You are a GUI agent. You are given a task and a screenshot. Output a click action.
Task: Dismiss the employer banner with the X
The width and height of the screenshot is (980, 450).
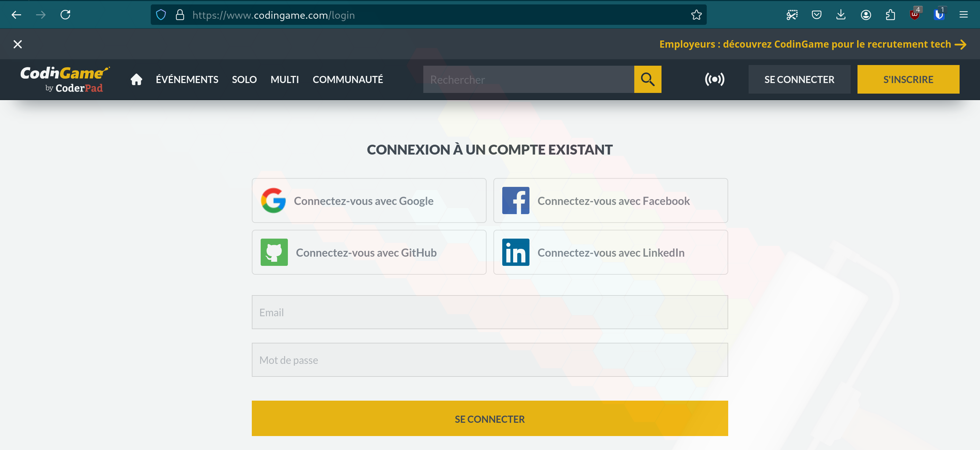17,44
